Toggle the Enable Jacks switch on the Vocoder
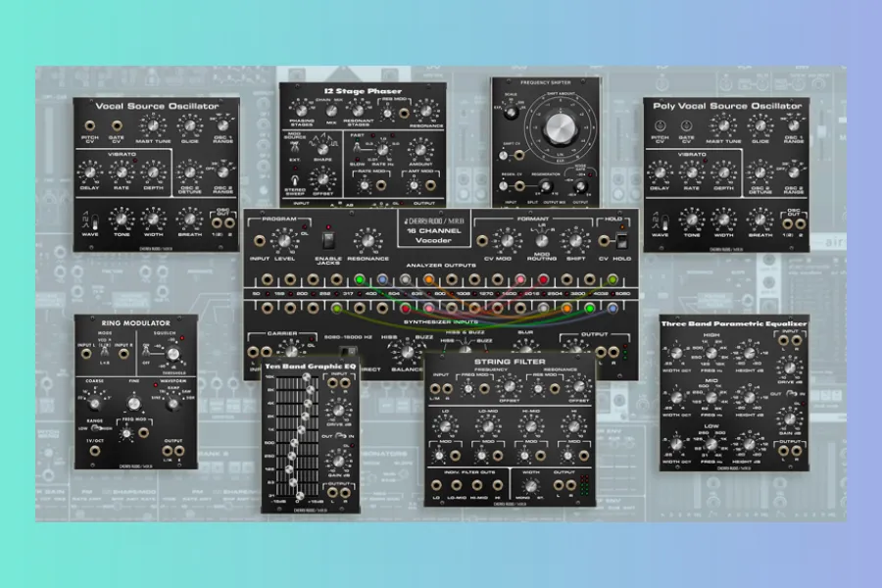This screenshot has width=882, height=588. pos(329,238)
